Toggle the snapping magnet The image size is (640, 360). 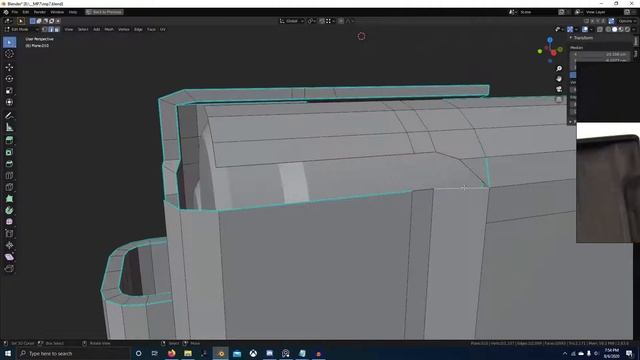322,21
